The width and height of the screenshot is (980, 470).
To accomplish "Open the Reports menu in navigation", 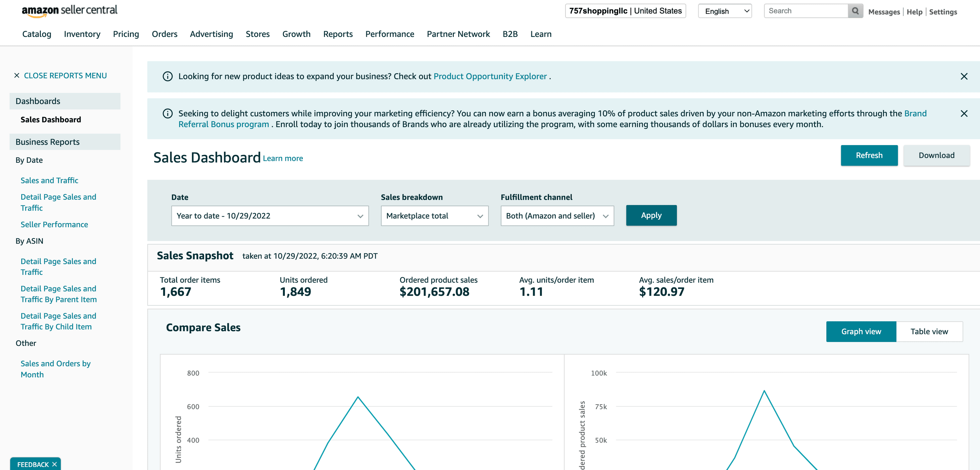I will click(337, 34).
